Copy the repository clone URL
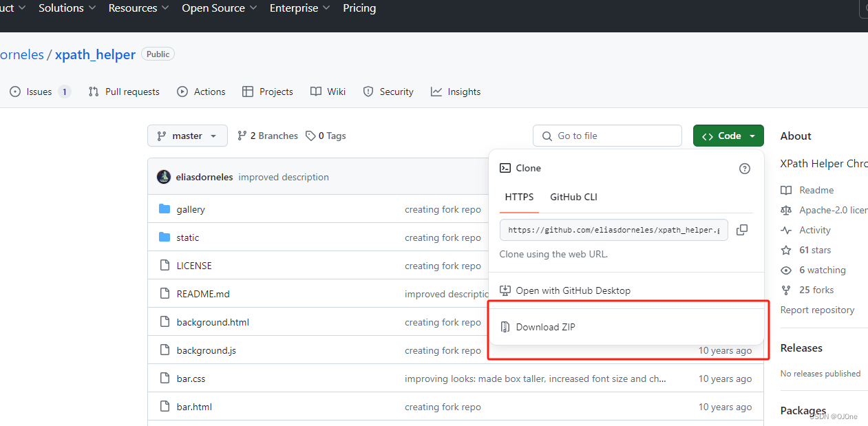The width and height of the screenshot is (868, 426). (x=742, y=230)
